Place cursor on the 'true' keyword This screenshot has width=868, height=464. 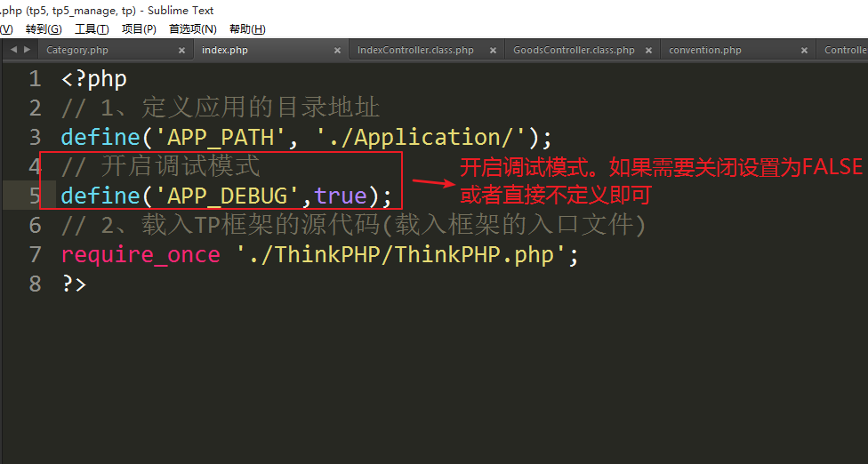(x=341, y=196)
